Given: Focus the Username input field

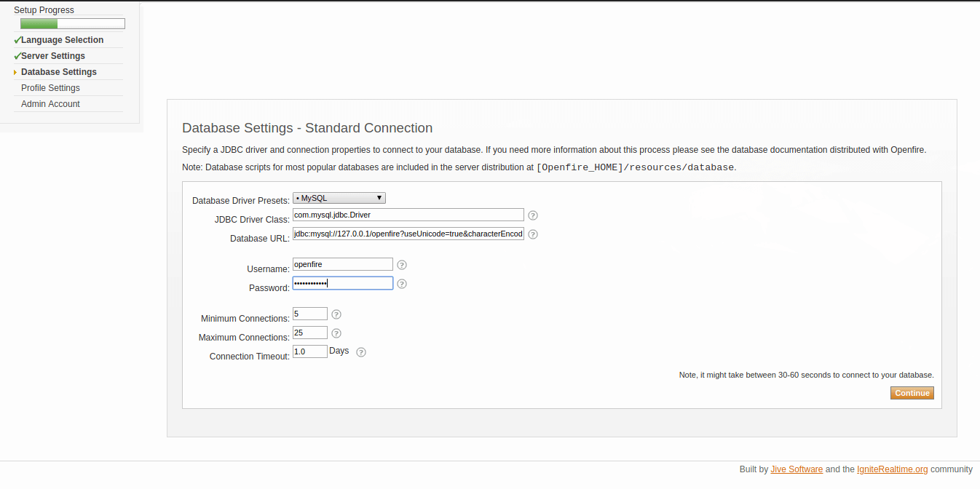Looking at the screenshot, I should 342,264.
